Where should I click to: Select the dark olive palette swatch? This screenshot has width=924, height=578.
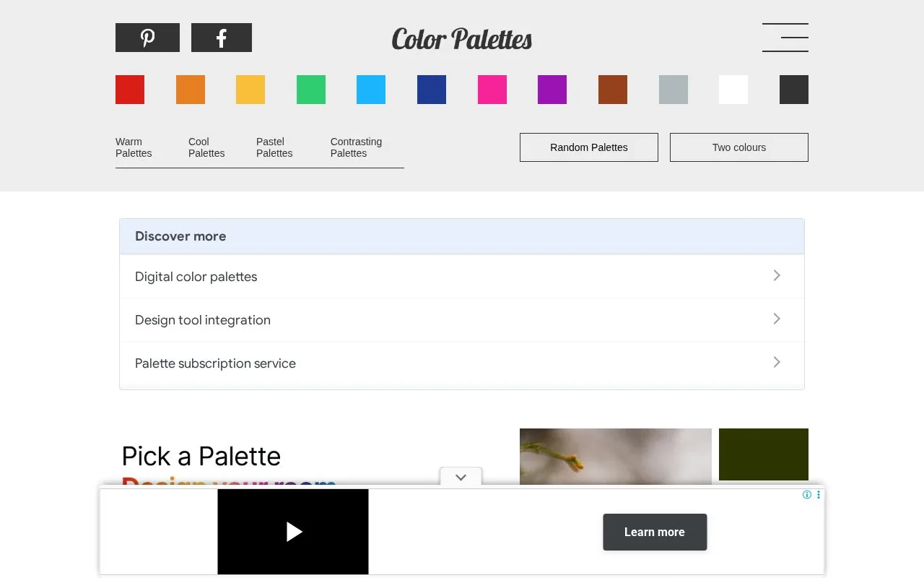pos(764,454)
